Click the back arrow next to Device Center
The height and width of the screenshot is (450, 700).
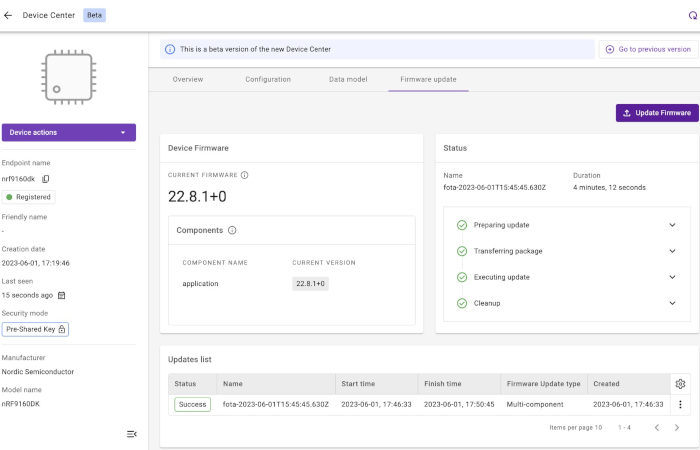[9, 15]
